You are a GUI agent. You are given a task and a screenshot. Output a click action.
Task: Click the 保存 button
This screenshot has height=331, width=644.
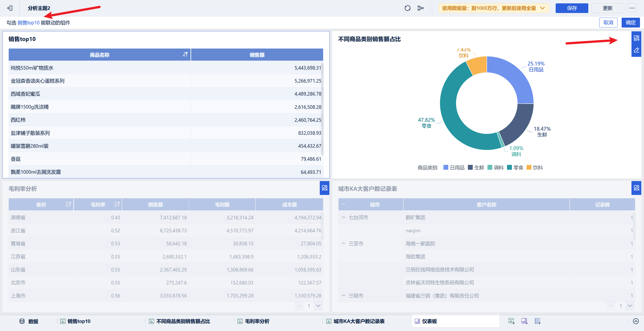[572, 8]
